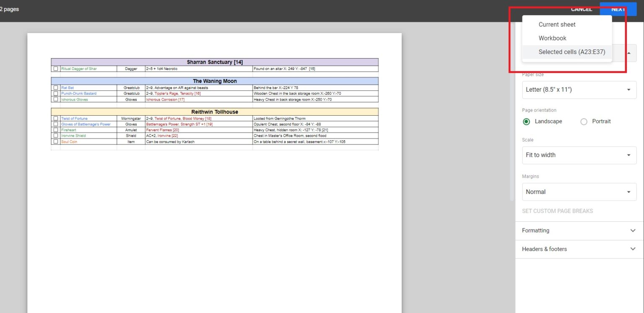Open the Scale Fit to width dropdown

click(x=579, y=155)
